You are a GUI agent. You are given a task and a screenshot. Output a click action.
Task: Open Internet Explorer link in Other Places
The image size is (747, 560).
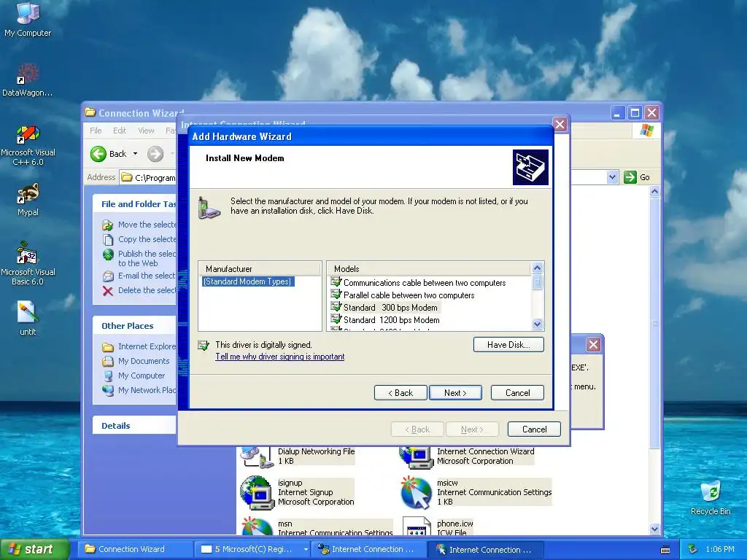pos(147,346)
